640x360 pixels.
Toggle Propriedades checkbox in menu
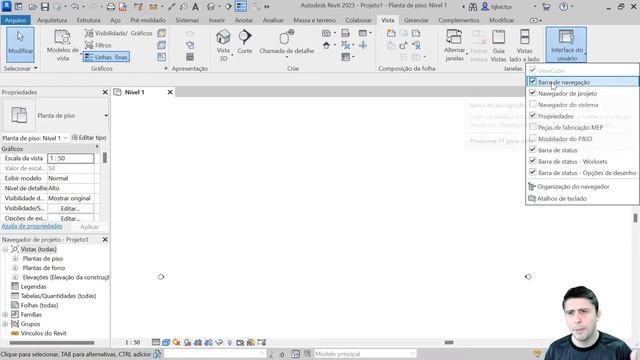pos(532,116)
